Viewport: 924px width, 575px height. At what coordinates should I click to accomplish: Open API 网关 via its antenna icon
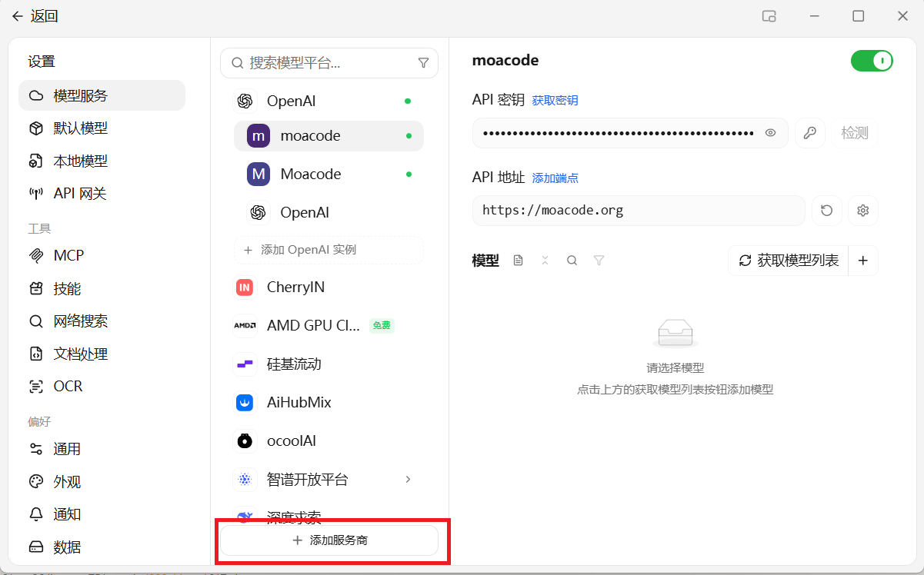(x=35, y=194)
